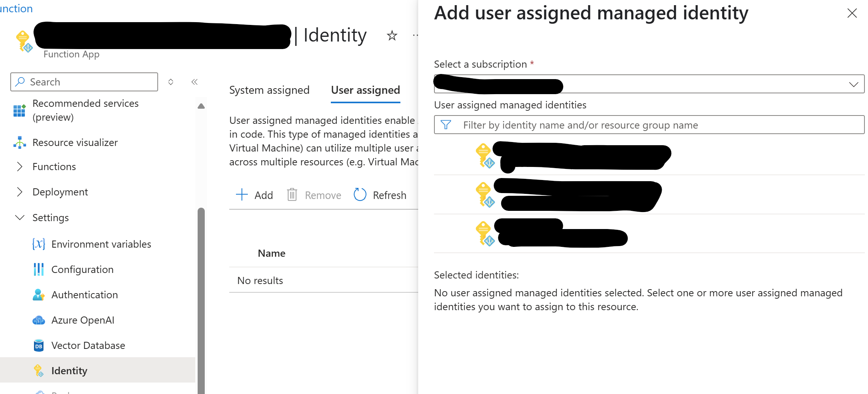This screenshot has height=394, width=868.
Task: Select the first managed identity key icon
Action: coord(485,156)
